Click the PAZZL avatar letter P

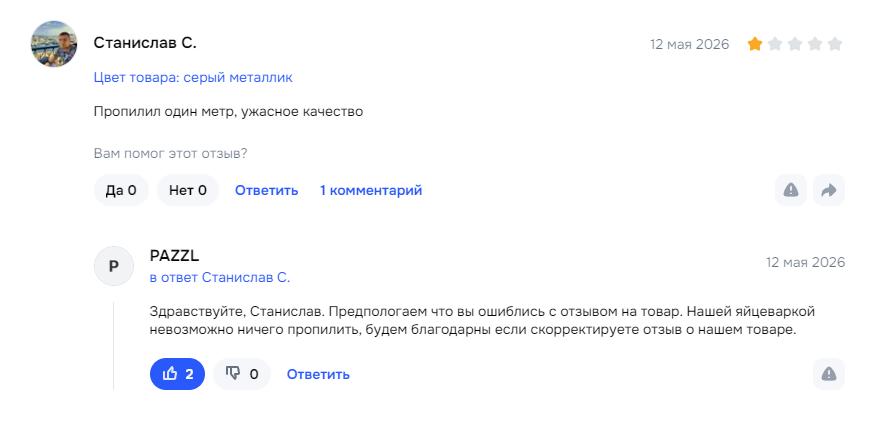pos(114,266)
